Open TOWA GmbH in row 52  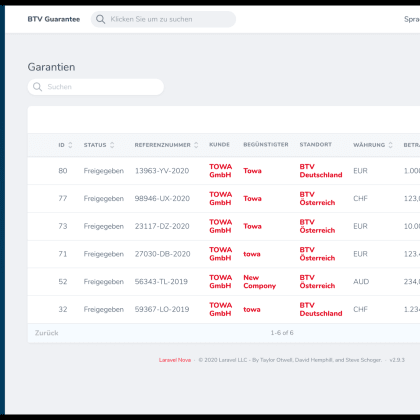coord(220,282)
